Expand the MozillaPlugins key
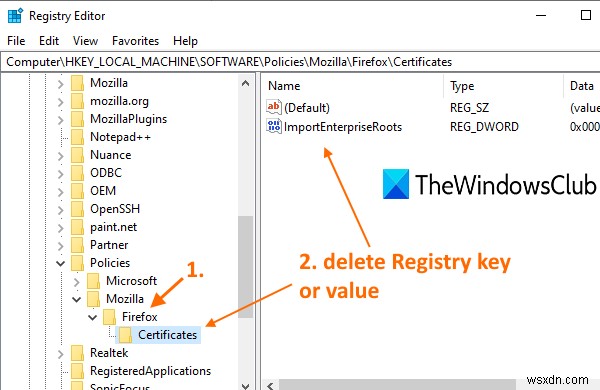Viewport: 600px width, 390px height. [x=60, y=119]
